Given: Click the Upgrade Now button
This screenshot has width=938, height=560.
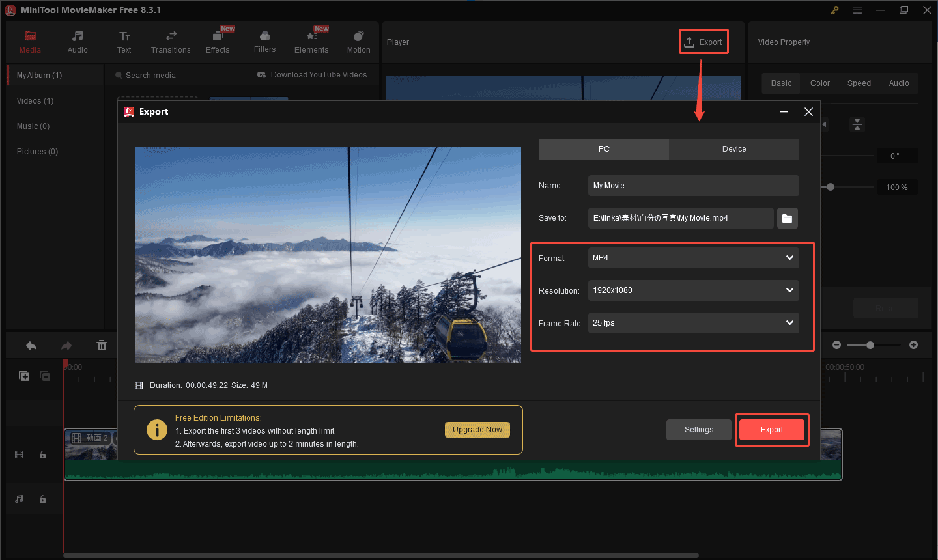Looking at the screenshot, I should 477,430.
